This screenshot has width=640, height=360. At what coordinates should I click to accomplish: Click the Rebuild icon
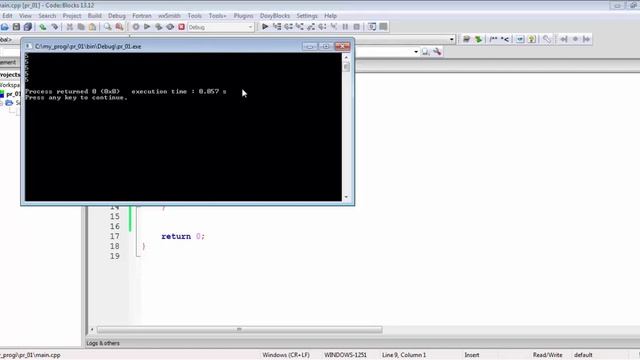[x=170, y=27]
